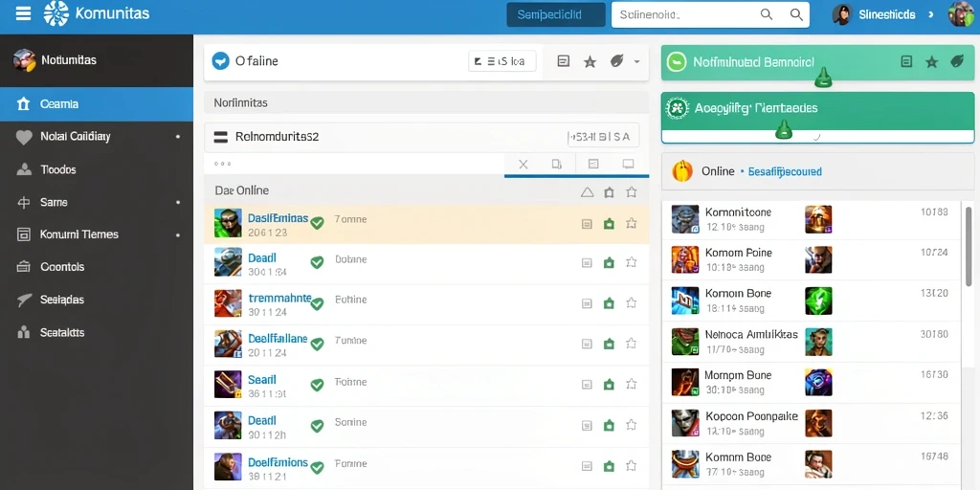
Task: Open the hamburger menu in top bar
Action: (x=23, y=13)
